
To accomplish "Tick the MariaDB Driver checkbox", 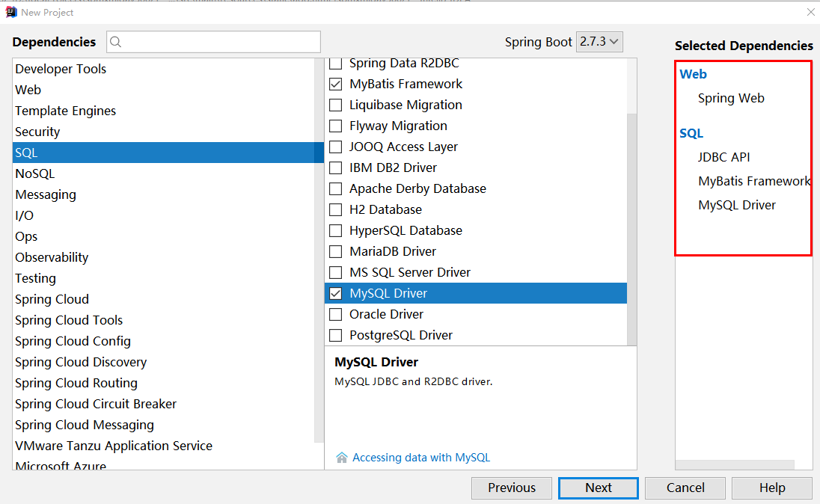I will (336, 251).
